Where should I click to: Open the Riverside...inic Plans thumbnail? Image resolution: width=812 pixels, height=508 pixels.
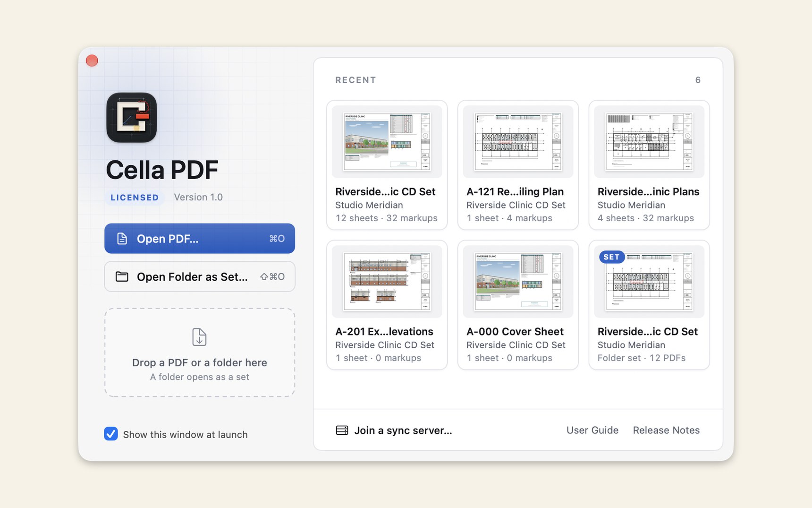point(649,142)
